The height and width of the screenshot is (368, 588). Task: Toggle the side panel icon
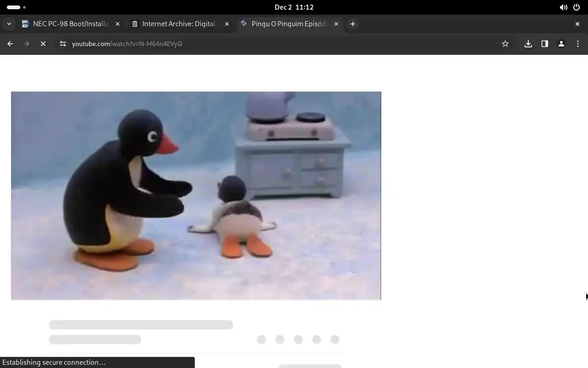point(545,44)
